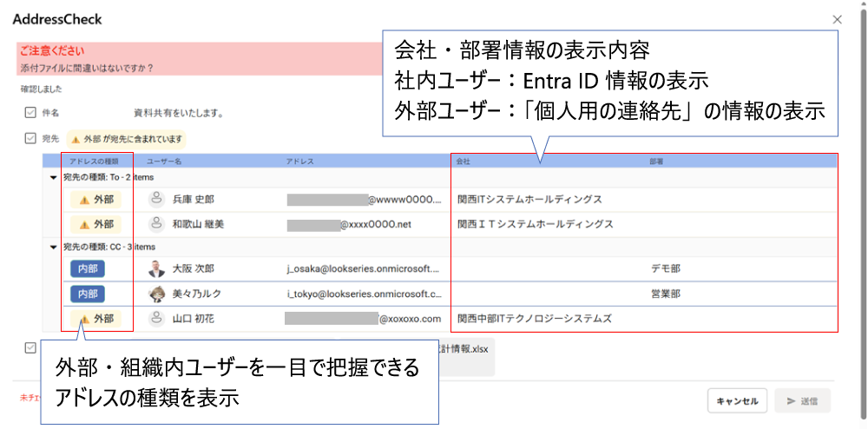
Task: Click the 外部 warning badge for 兵庫 史郎
Action: pos(96,199)
